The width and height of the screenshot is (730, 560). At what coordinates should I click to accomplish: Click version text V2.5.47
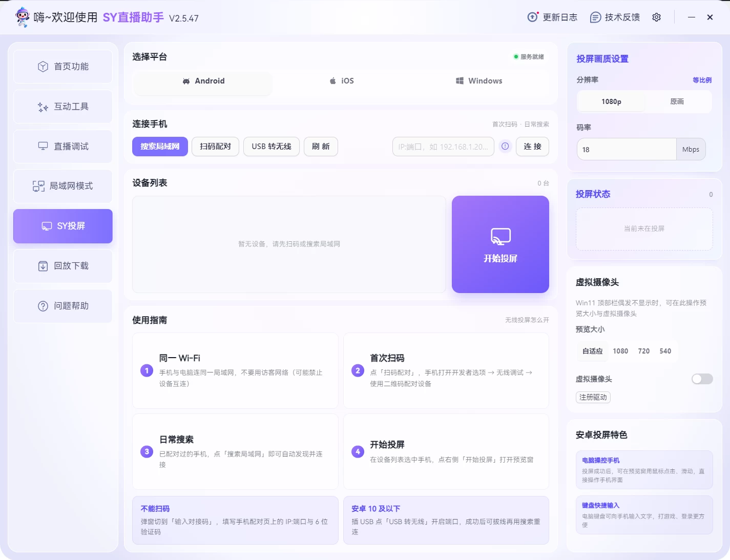[184, 18]
